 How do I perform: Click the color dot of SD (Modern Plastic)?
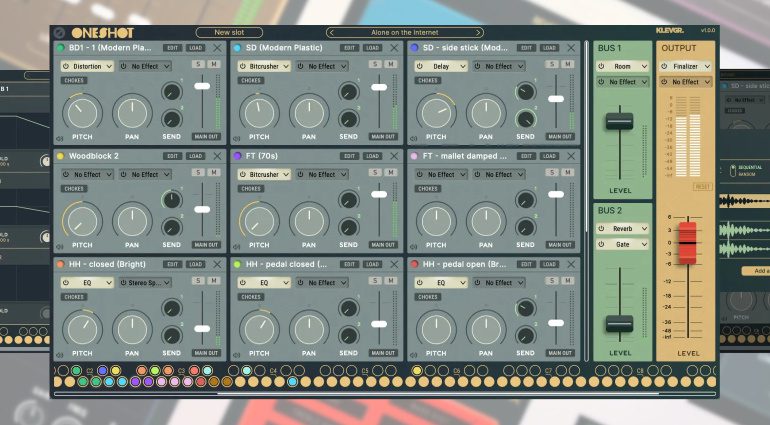[x=236, y=47]
